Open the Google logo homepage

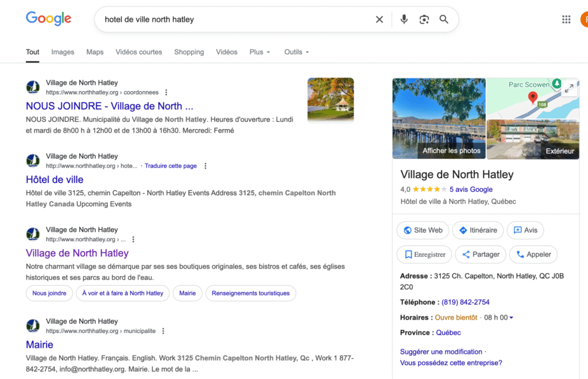(49, 18)
